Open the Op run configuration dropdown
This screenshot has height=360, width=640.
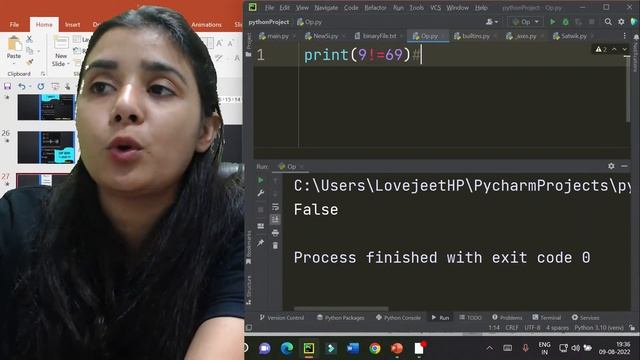tap(526, 22)
